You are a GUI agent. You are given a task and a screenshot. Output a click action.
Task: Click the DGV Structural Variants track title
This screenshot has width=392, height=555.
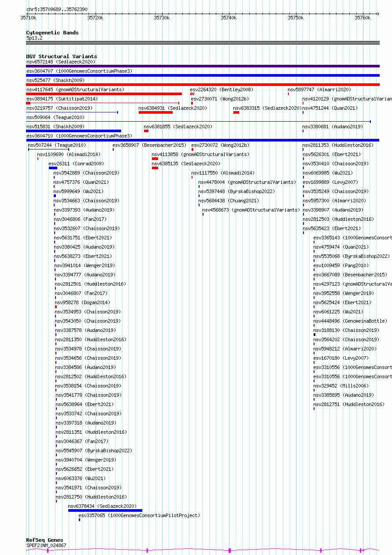[x=62, y=56]
